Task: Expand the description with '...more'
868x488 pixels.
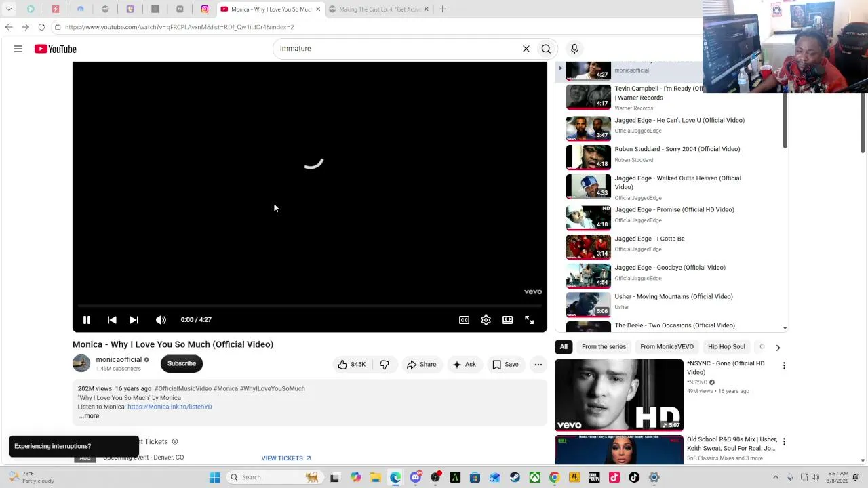Action: (x=89, y=416)
